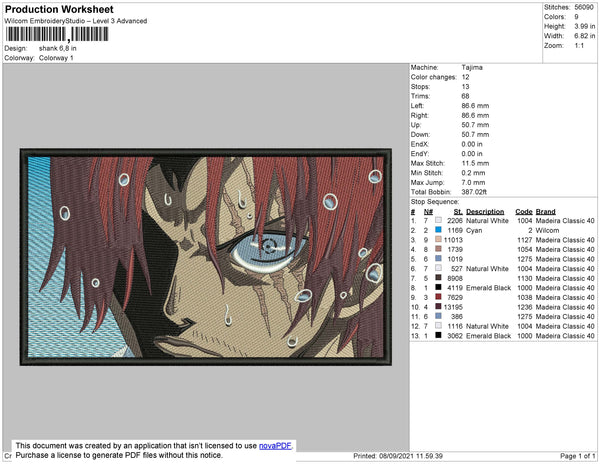Image resolution: width=600 pixels, height=464 pixels.
Task: Click the skin-tone swatch with 11013 stitches
Action: click(x=438, y=239)
